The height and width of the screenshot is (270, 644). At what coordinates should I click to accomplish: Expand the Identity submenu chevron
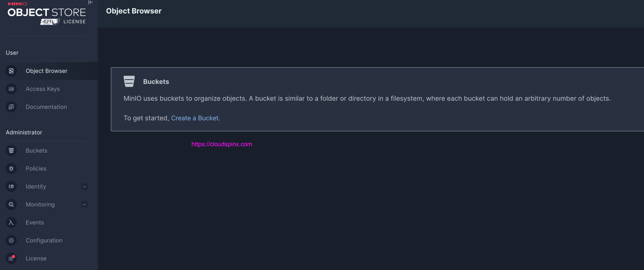point(84,186)
